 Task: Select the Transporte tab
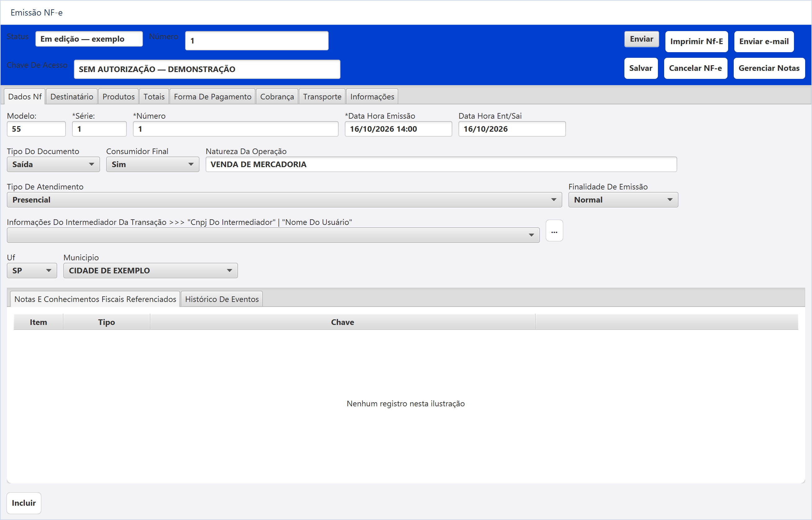[x=322, y=97]
